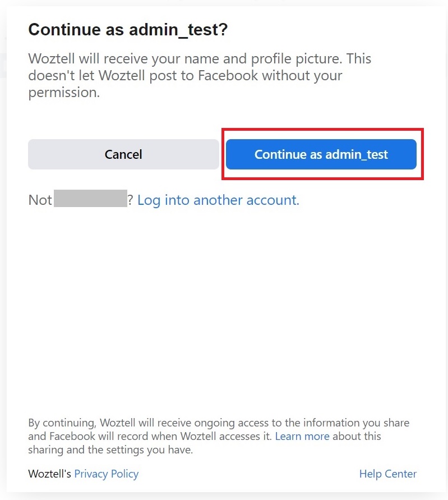Switch accounts via 'Log into another account'
The height and width of the screenshot is (500, 448).
[x=218, y=200]
